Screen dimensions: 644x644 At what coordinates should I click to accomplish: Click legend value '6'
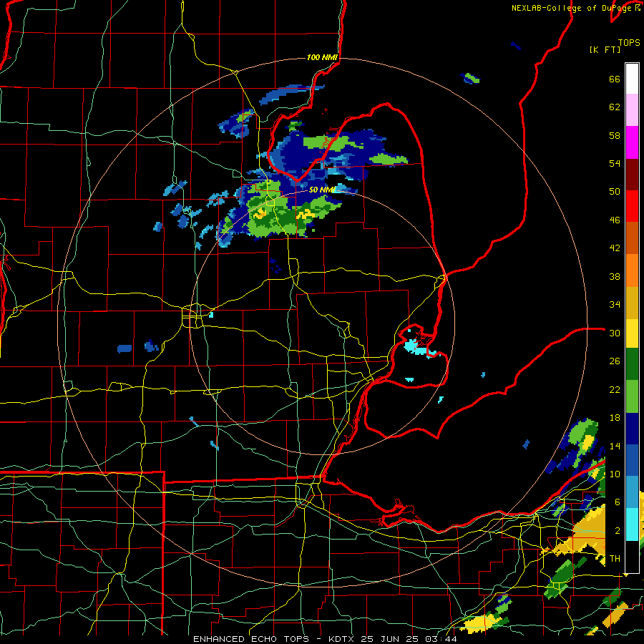(618, 502)
